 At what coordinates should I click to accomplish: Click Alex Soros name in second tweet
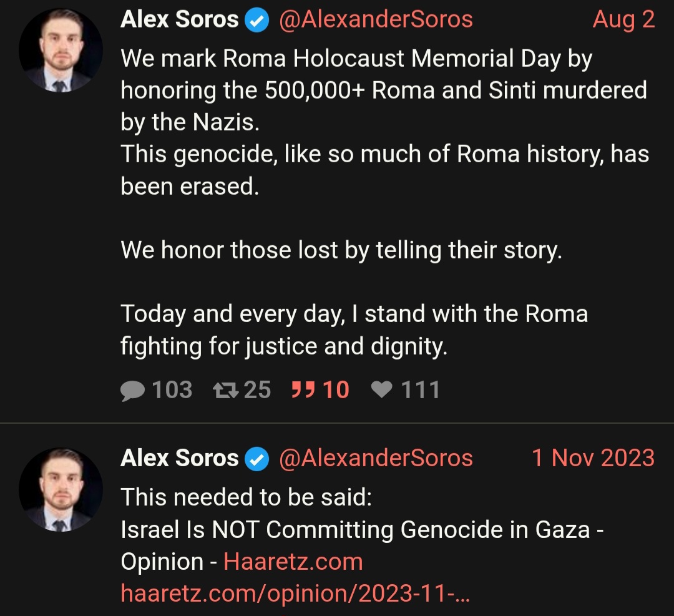(x=179, y=458)
